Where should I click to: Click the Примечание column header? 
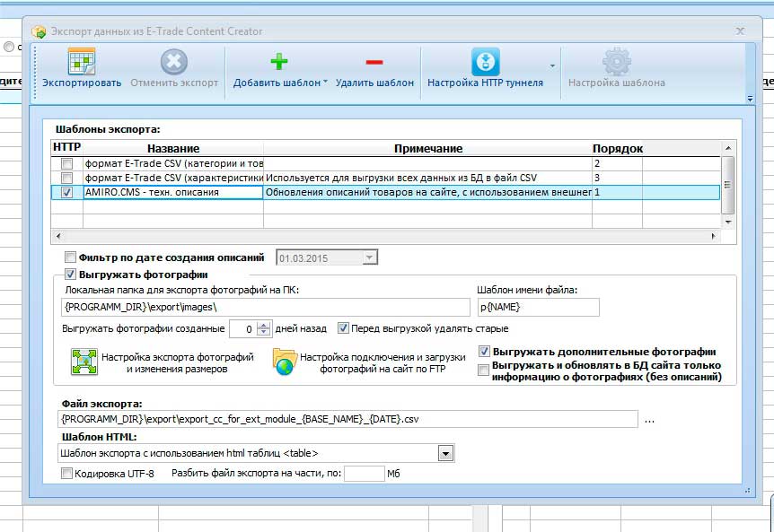[428, 148]
